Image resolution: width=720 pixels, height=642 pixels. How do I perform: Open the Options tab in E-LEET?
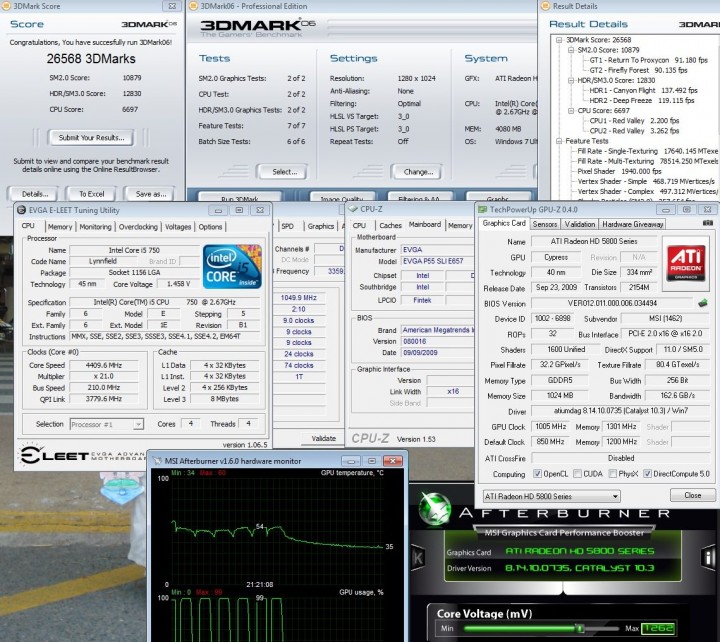point(210,227)
